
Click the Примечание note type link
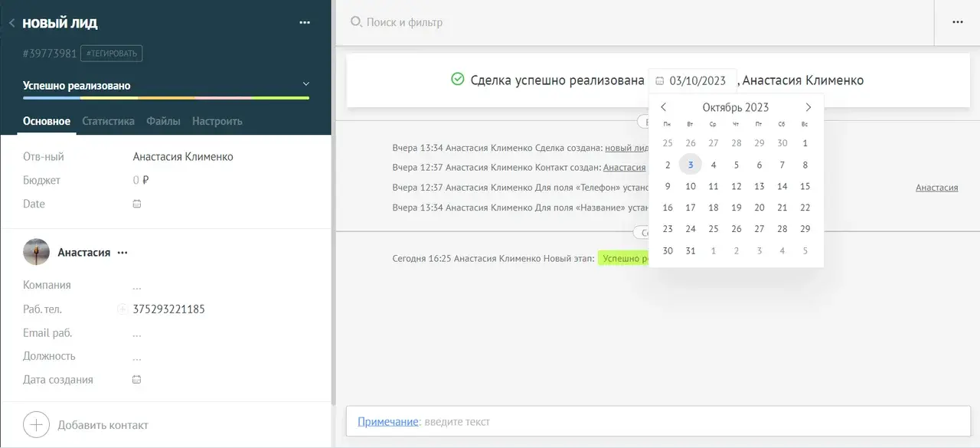[x=388, y=422]
